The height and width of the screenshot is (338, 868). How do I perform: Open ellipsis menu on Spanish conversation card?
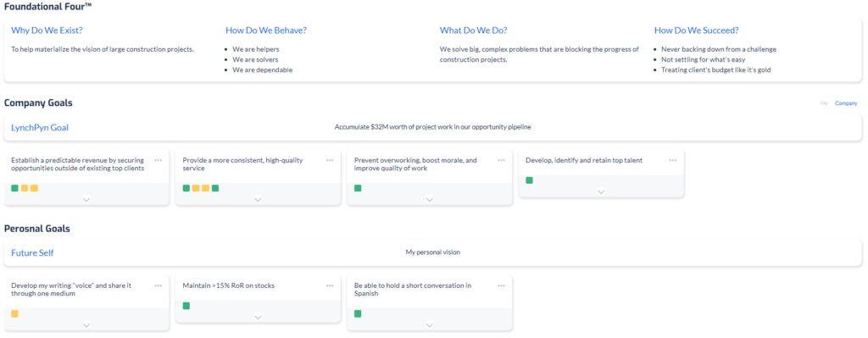[x=502, y=286]
